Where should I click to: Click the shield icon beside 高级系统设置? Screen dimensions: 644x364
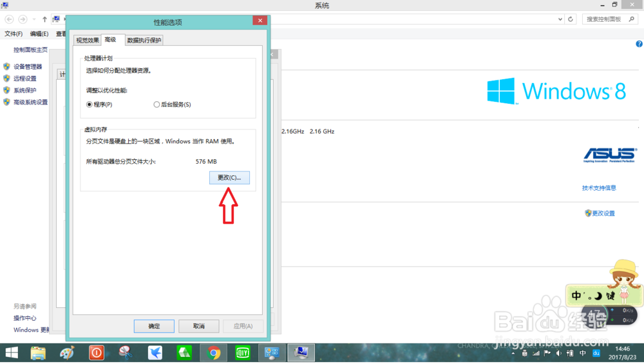(x=6, y=102)
